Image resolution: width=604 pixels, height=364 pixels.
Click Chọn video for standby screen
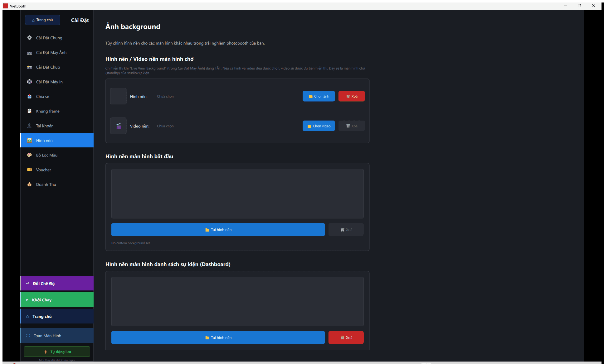pyautogui.click(x=319, y=126)
